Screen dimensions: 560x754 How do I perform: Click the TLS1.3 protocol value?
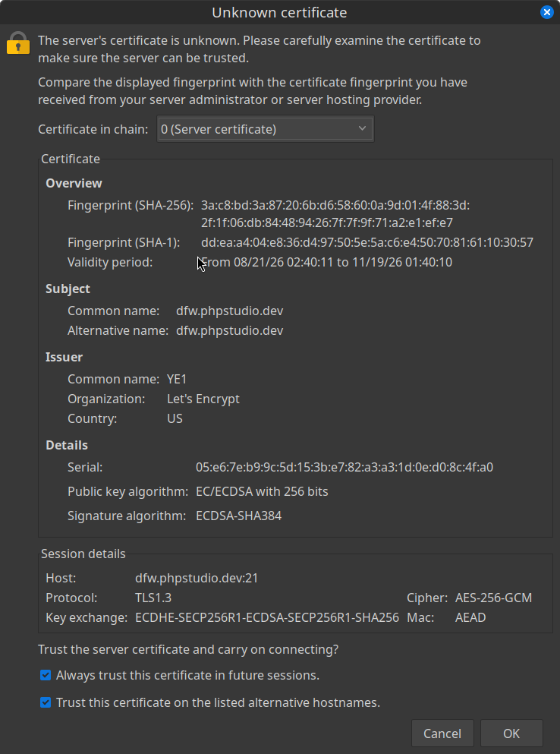click(153, 598)
